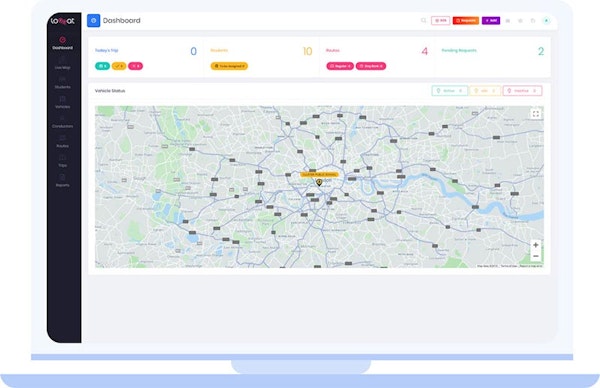The width and height of the screenshot is (600, 388).
Task: Zoom in on the map
Action: 536,245
